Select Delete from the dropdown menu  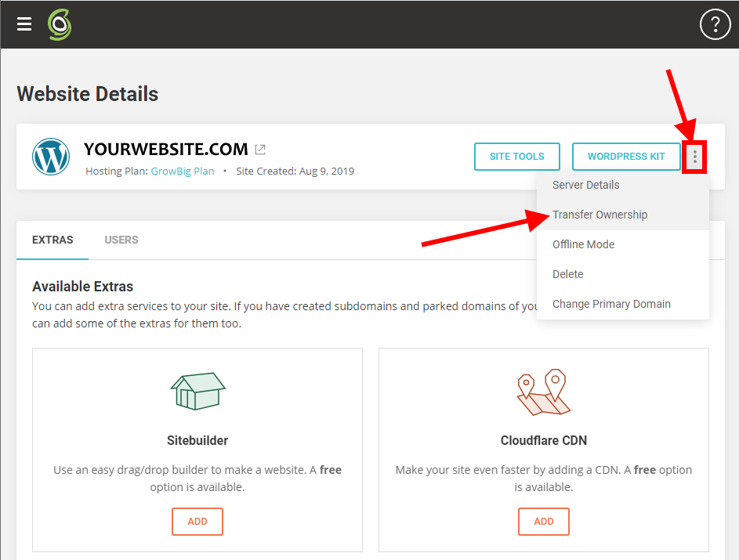pos(567,274)
